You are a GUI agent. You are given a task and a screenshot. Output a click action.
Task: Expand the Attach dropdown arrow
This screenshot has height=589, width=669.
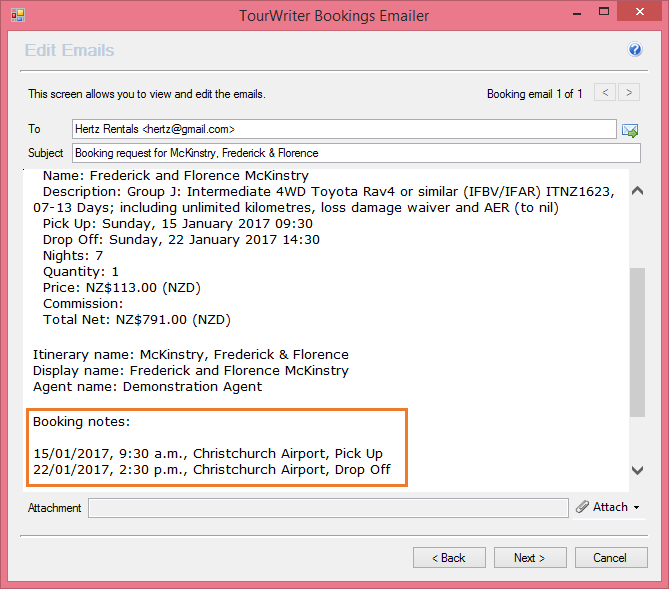click(637, 508)
